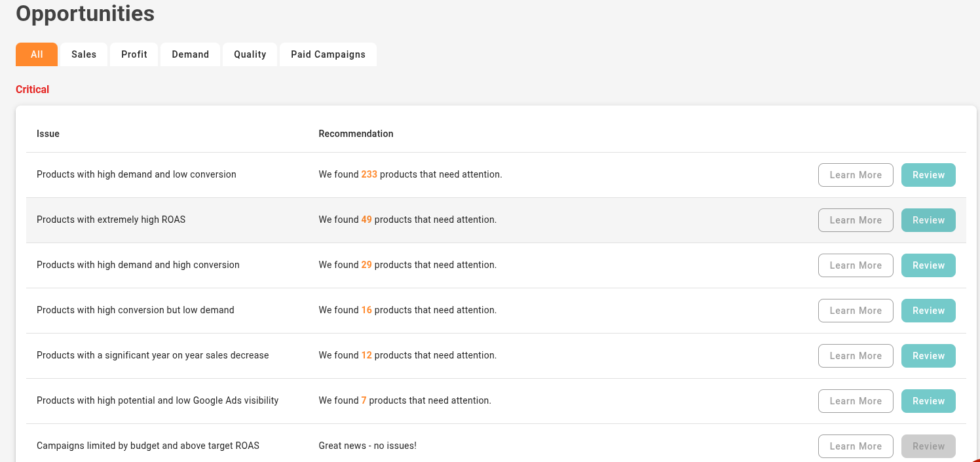Show the Demand opportunities tab

(x=191, y=54)
